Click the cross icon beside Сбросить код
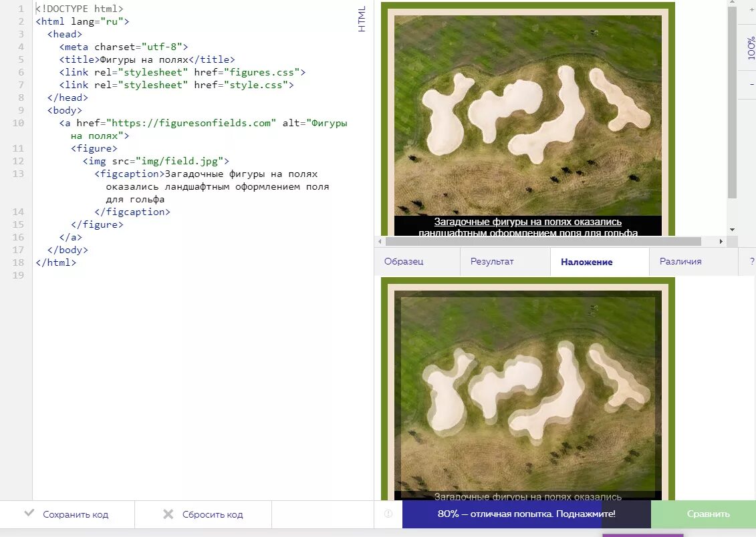Viewport: 756px width, 537px height. 168,514
